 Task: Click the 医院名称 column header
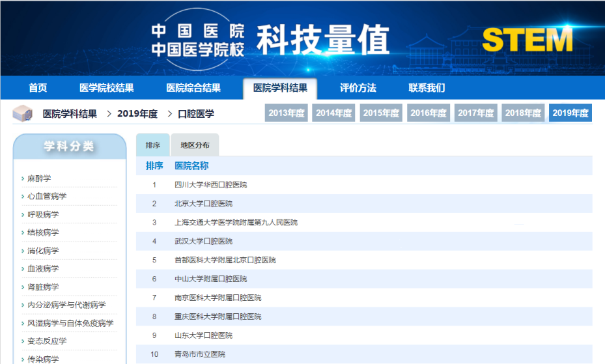[191, 166]
